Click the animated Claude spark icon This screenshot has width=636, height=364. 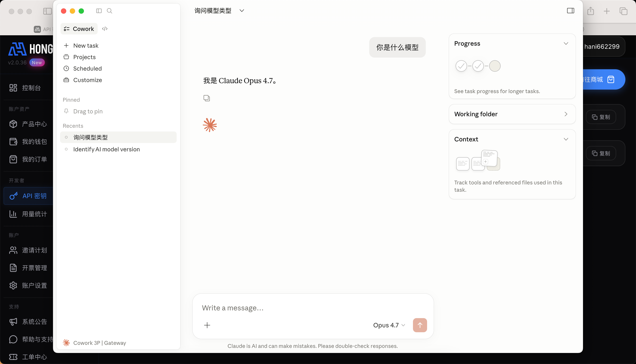click(x=210, y=125)
